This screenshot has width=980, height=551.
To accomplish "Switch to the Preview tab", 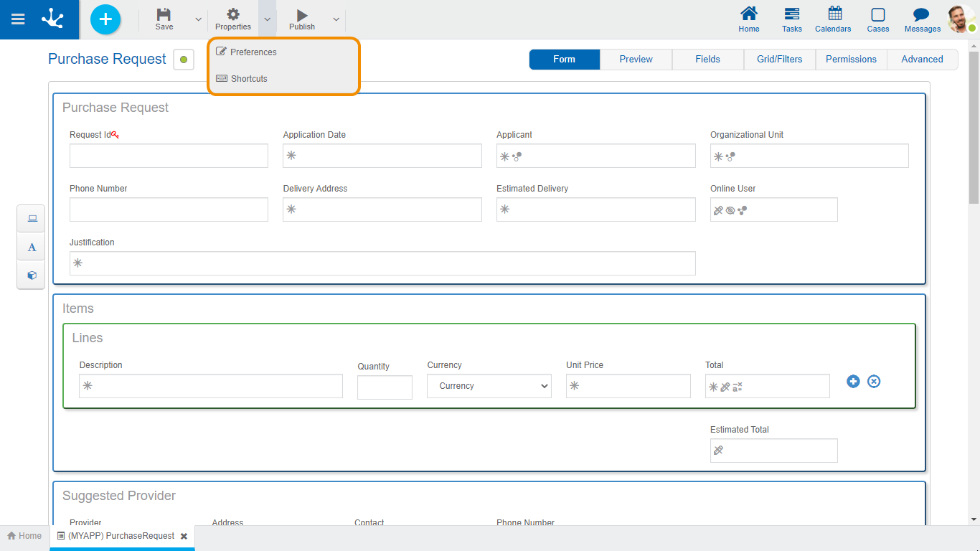I will (x=636, y=60).
